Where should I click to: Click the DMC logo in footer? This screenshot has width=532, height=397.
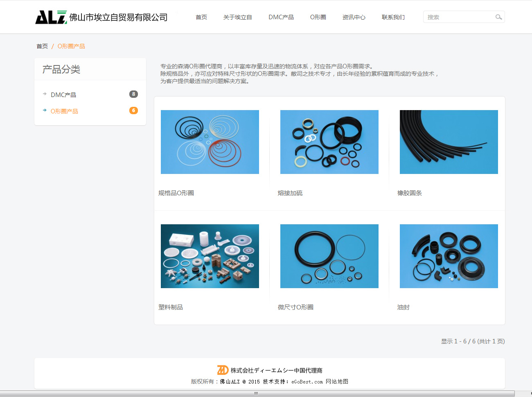(x=223, y=370)
